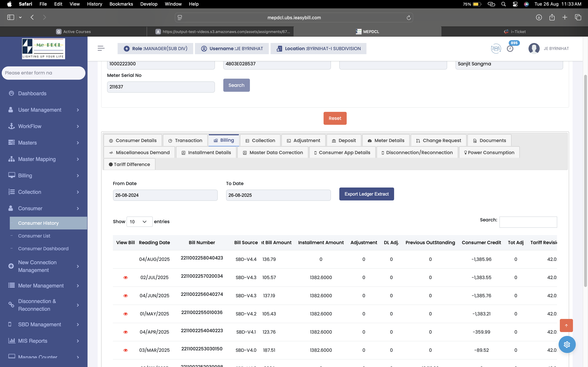Click the orange scroll-to-top arrow button
The width and height of the screenshot is (588, 367).
[566, 325]
